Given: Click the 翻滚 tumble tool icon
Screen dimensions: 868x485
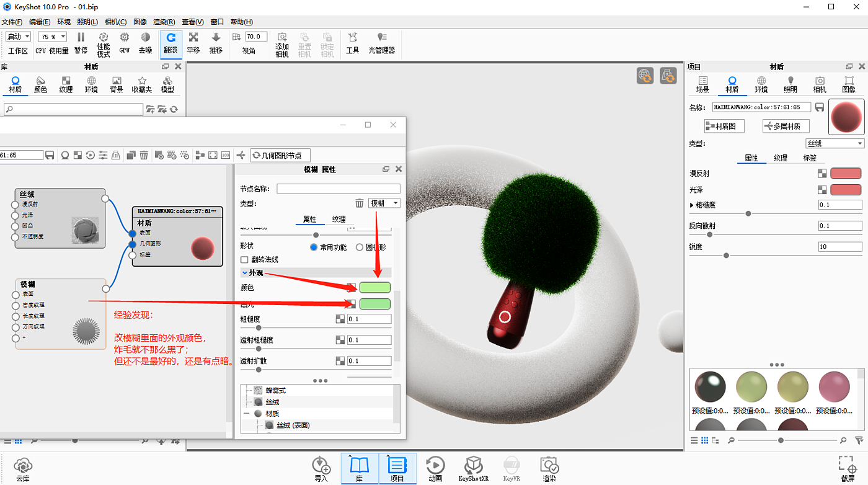Looking at the screenshot, I should (x=170, y=38).
